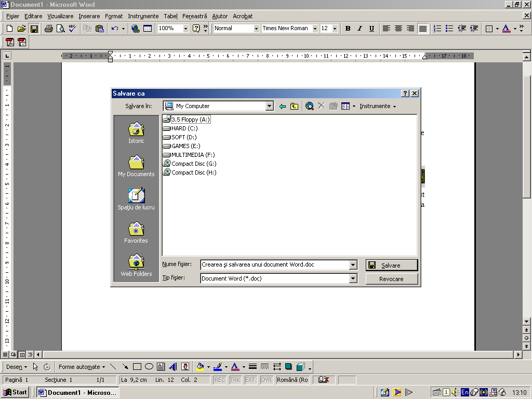The width and height of the screenshot is (532, 399).
Task: Open Web Folders in places bar
Action: (136, 265)
